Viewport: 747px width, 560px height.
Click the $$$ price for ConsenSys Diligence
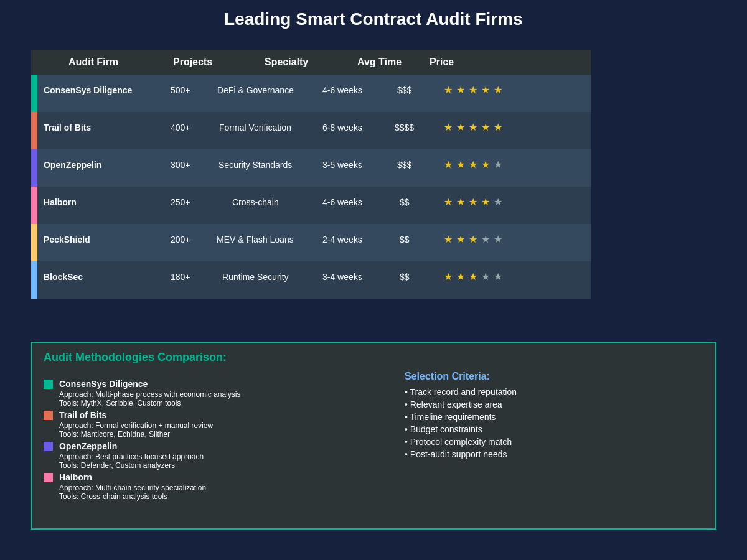point(405,90)
